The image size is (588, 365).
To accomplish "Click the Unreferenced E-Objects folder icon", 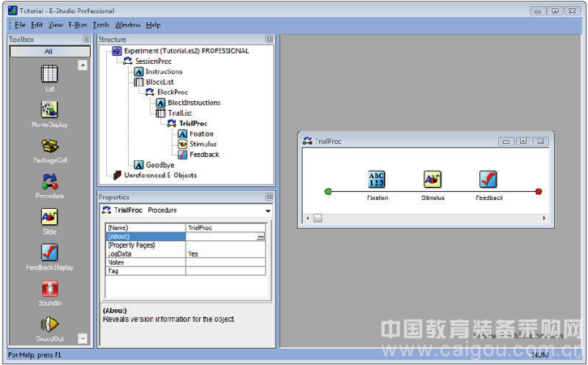I will 117,175.
